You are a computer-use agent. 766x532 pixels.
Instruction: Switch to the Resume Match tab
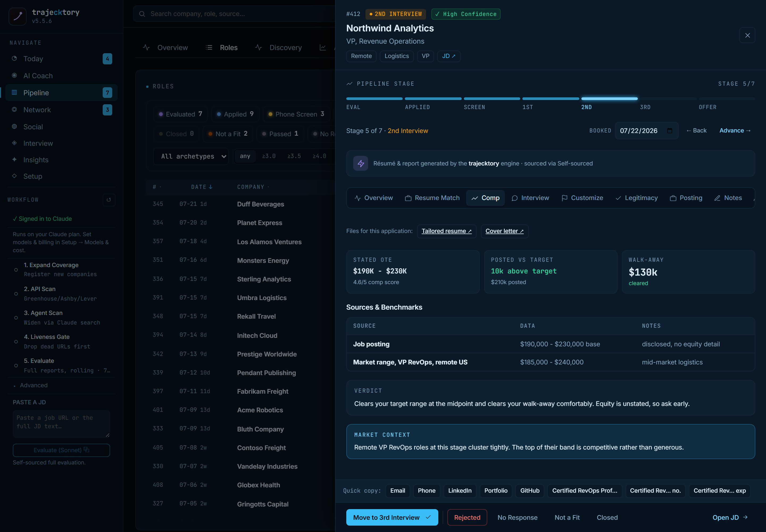(432, 198)
